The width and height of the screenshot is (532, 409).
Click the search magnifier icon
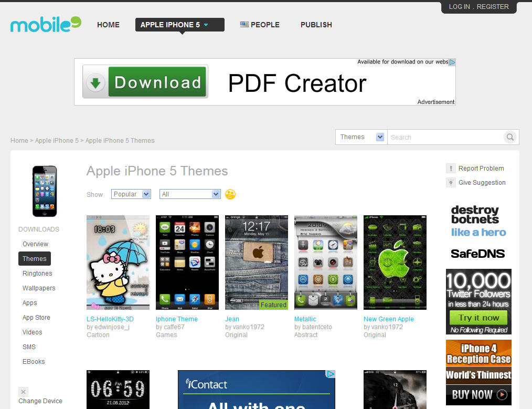(x=509, y=137)
